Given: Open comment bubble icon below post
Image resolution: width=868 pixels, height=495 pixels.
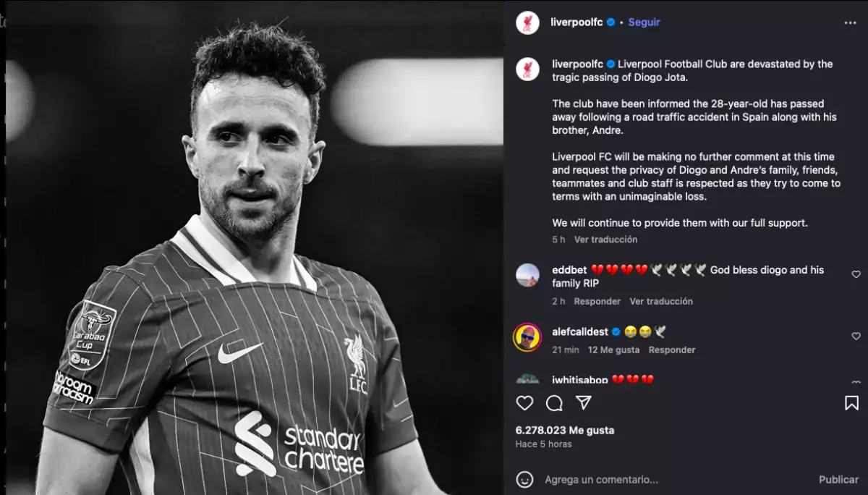Looking at the screenshot, I should [x=554, y=403].
